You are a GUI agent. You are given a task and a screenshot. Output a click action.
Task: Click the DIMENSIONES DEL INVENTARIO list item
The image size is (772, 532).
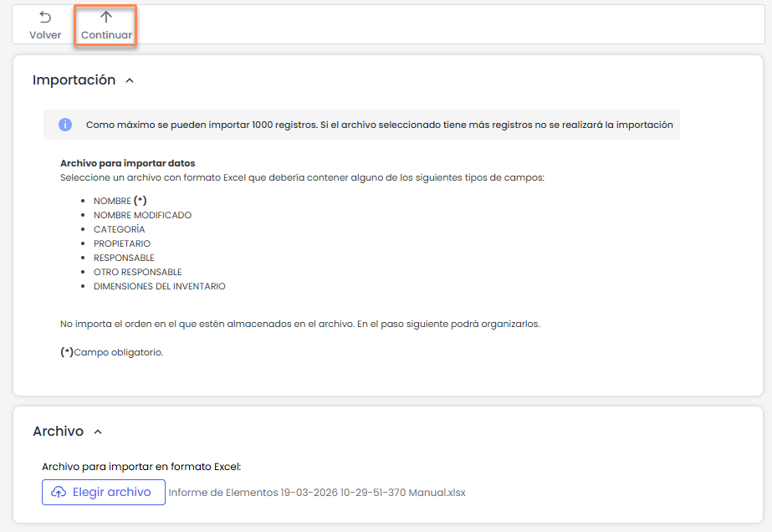(x=159, y=286)
